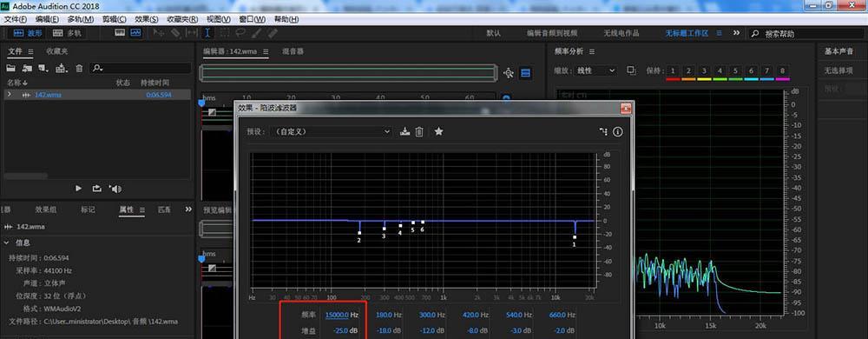Switch to the 混音器 tab
Screen dimensions: 868x339
coord(293,51)
